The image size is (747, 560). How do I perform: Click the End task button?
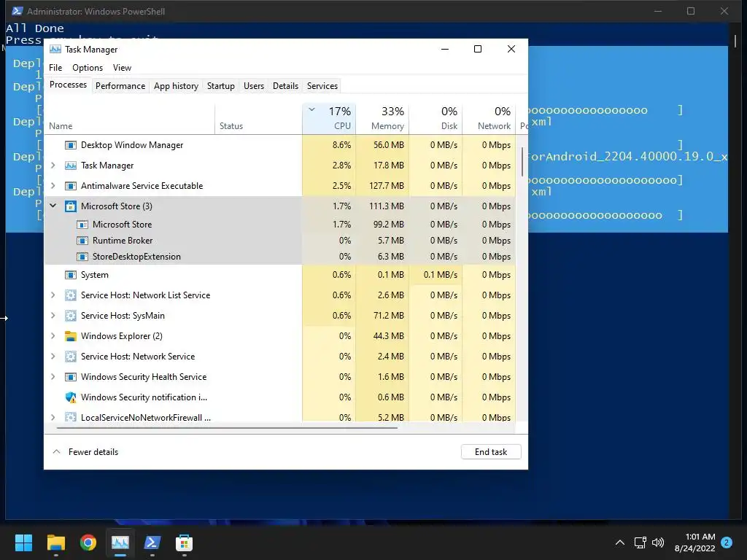coord(491,452)
